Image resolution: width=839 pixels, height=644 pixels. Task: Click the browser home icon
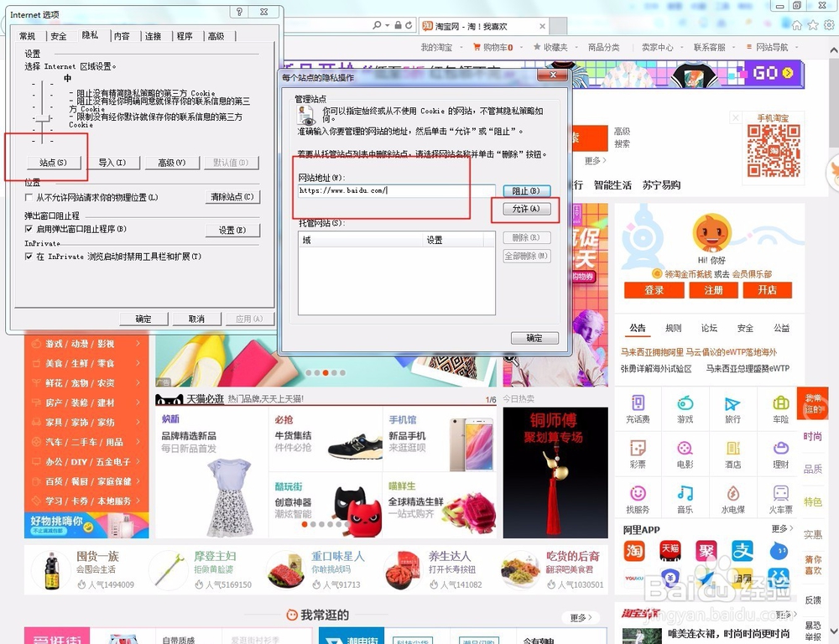coord(797,25)
